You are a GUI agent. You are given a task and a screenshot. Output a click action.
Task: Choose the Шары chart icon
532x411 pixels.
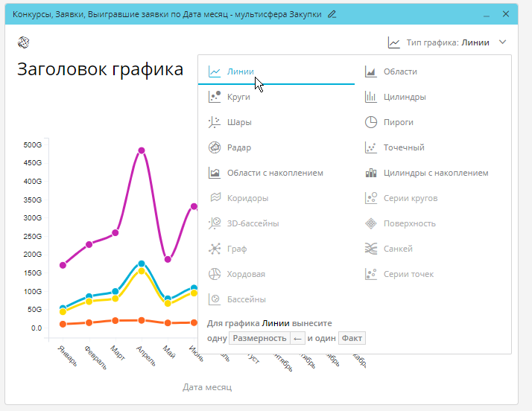[x=215, y=122]
